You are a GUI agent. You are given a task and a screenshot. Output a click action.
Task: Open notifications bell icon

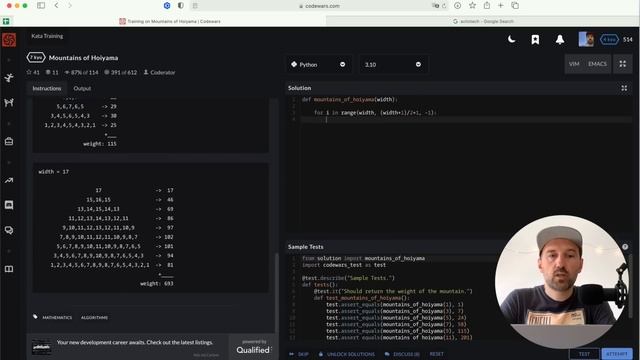coord(560,39)
